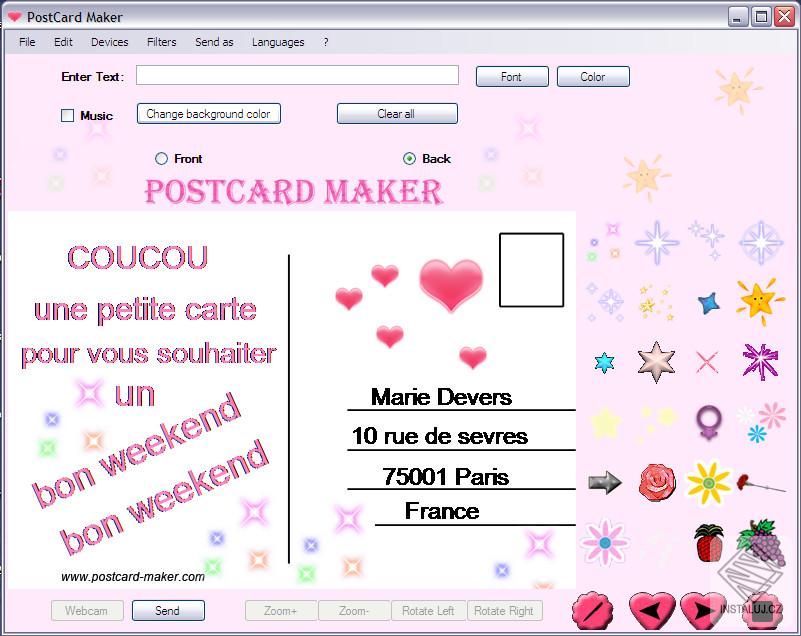Select the France address line
This screenshot has height=636, width=801.
(x=442, y=511)
